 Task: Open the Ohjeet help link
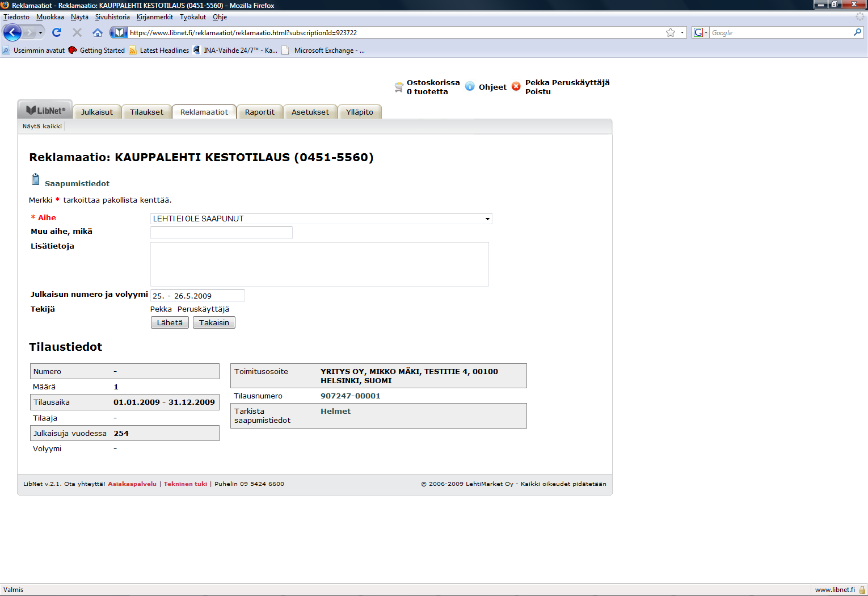pos(492,87)
